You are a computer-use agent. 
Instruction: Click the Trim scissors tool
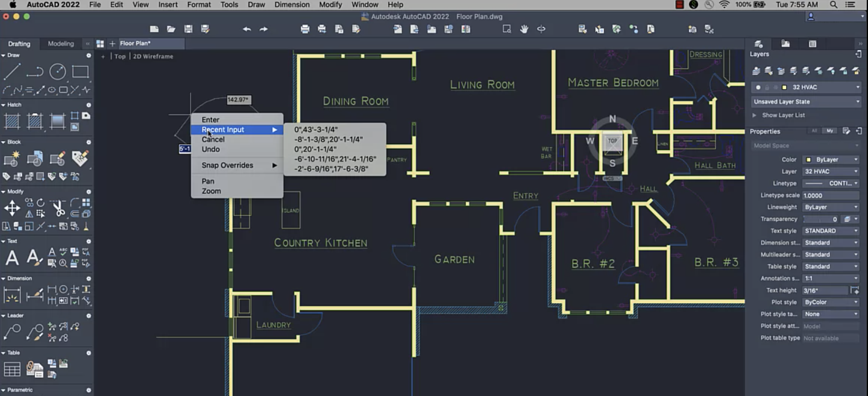point(58,209)
